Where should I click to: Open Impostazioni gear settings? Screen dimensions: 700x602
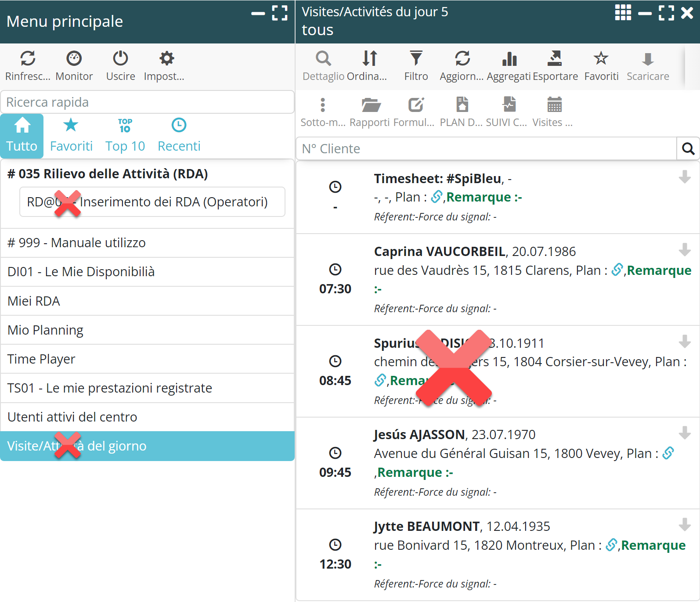(x=166, y=58)
